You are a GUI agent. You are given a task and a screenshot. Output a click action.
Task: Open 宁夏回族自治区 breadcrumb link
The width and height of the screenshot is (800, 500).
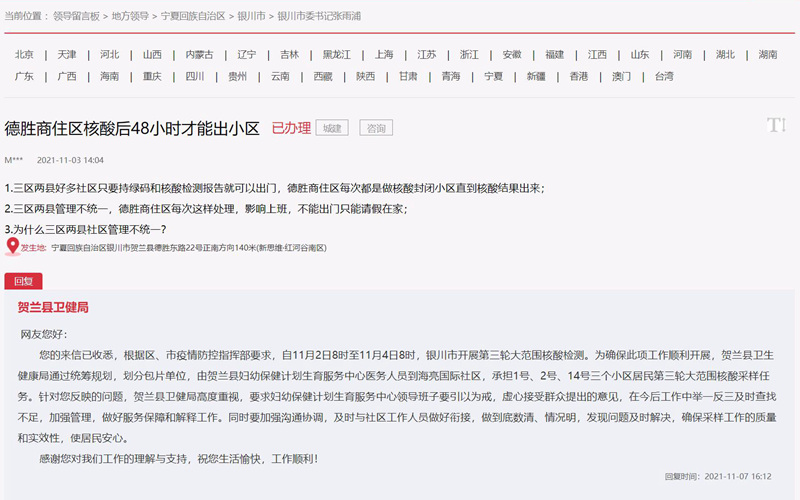193,17
